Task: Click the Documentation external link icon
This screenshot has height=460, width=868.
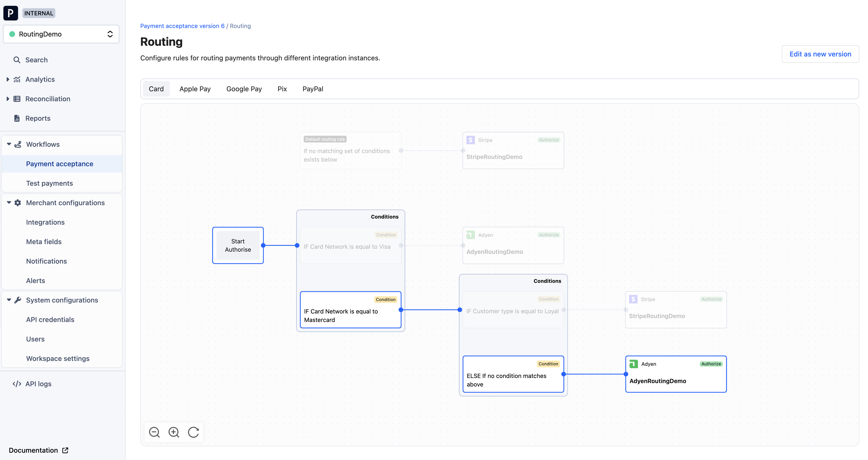Action: pyautogui.click(x=65, y=450)
